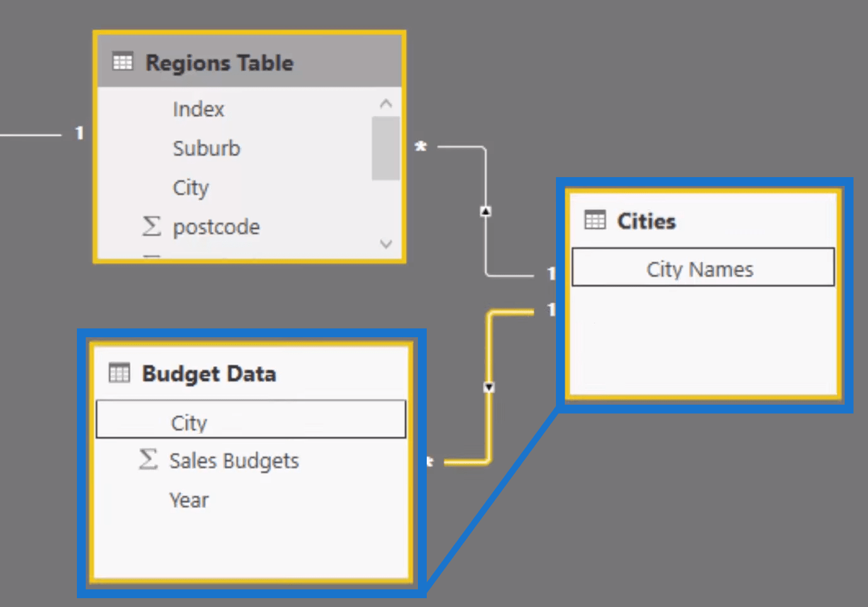868x607 pixels.
Task: Select the Regions Table header
Action: click(250, 62)
